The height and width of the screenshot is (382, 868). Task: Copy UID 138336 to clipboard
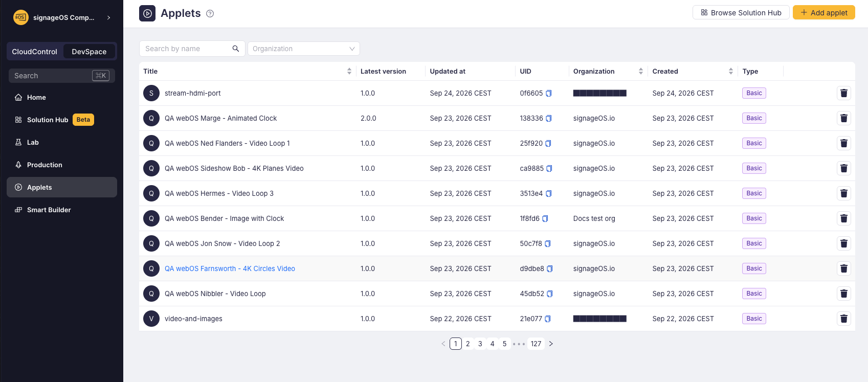(549, 119)
